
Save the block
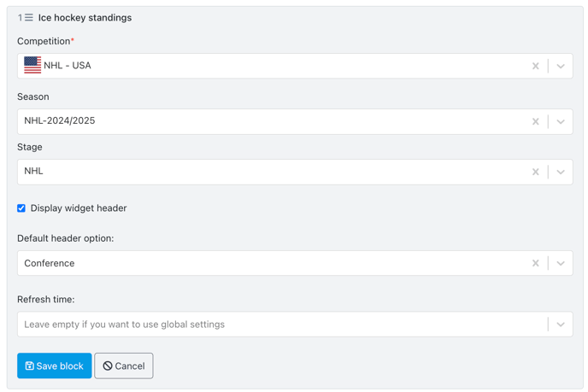(x=55, y=366)
